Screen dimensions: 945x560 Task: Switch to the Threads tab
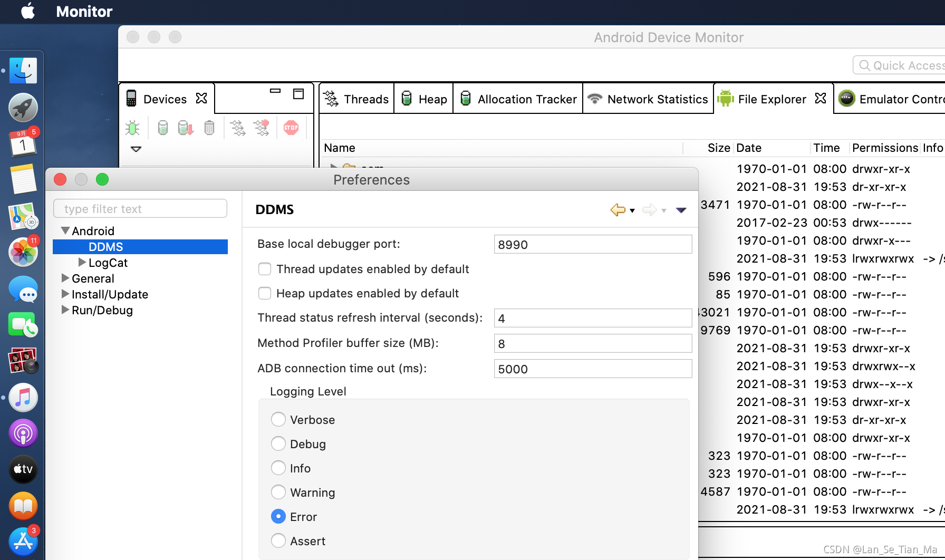pos(356,99)
